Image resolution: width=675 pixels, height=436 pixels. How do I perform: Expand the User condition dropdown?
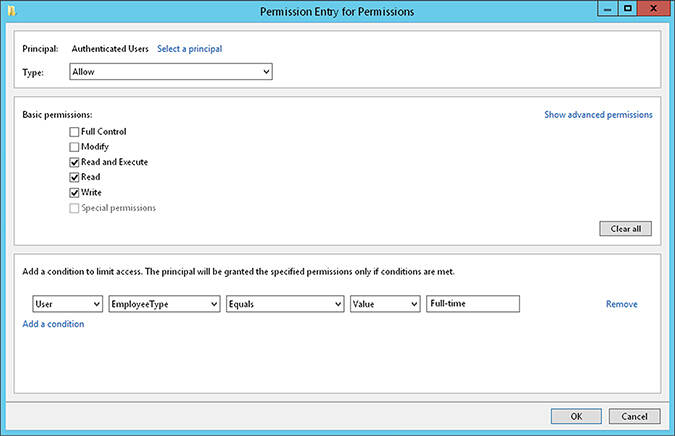[68, 304]
